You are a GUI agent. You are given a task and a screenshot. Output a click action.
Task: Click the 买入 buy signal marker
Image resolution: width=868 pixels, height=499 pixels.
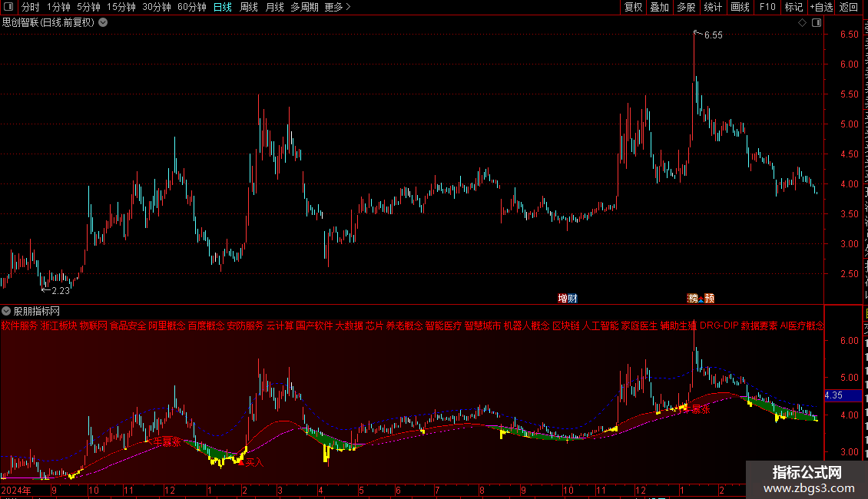(x=255, y=462)
